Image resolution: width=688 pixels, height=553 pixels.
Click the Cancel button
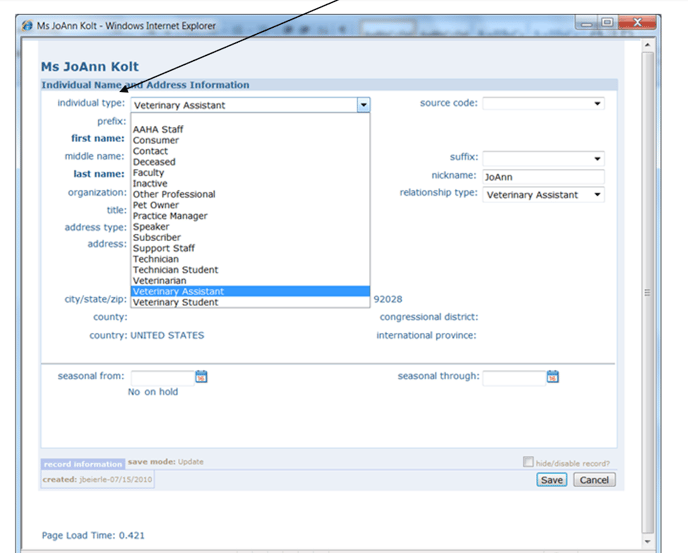tap(594, 480)
